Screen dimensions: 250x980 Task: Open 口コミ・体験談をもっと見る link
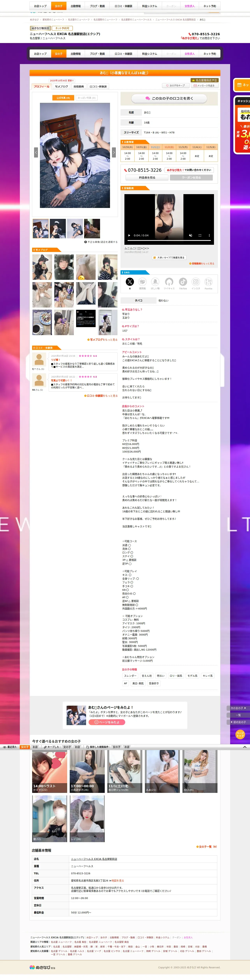tap(101, 396)
